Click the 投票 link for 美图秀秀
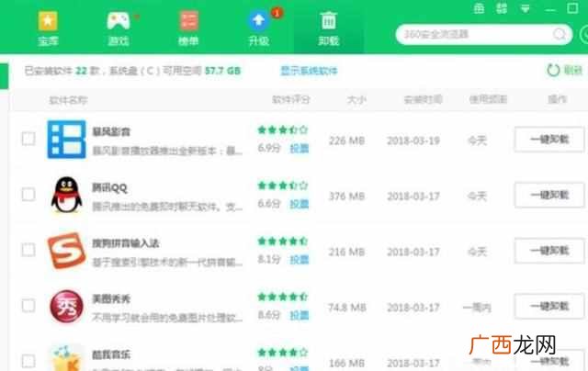 point(300,315)
